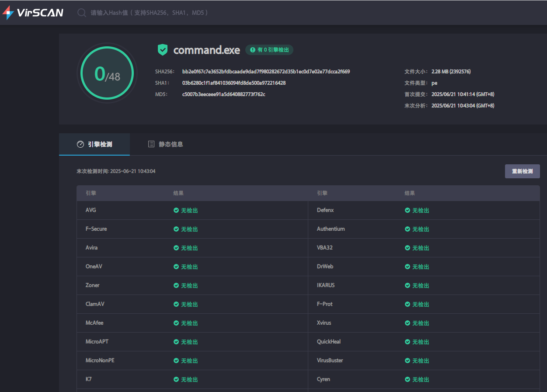Select the SHA256 hash value
This screenshot has height=392, width=547.
[266, 71]
